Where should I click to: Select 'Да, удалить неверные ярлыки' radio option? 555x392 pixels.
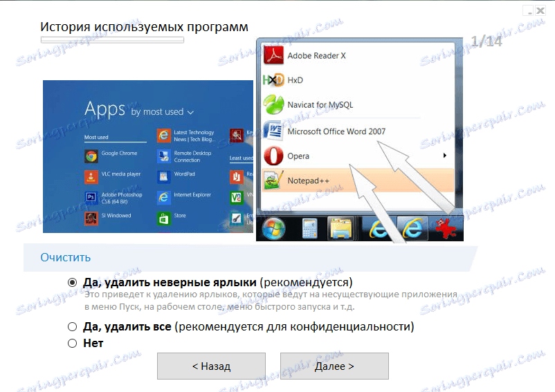(x=72, y=282)
